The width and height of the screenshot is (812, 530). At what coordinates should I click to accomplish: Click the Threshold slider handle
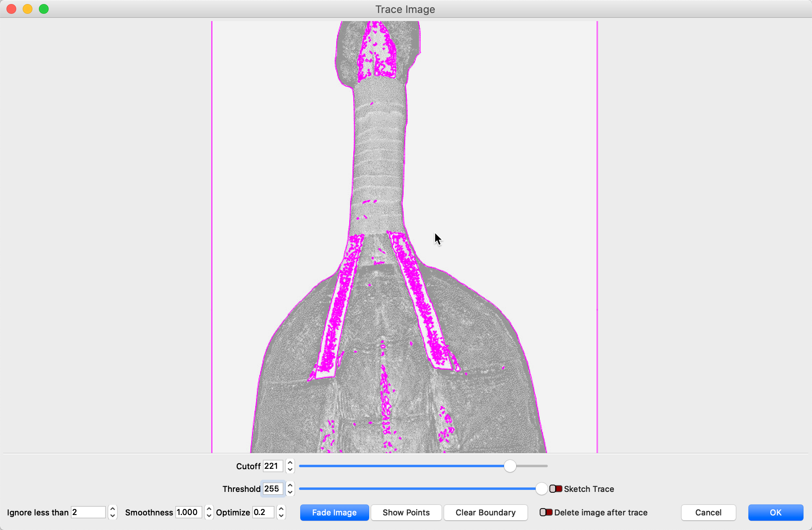click(541, 489)
